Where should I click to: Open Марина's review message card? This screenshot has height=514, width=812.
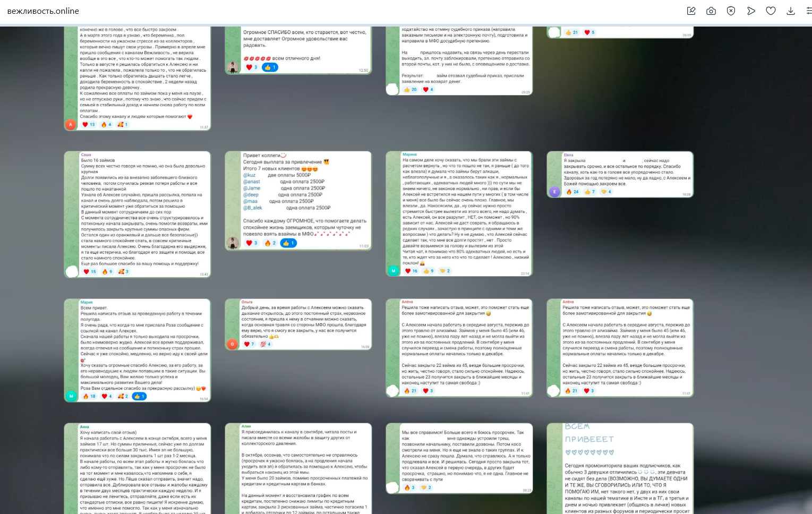click(459, 212)
